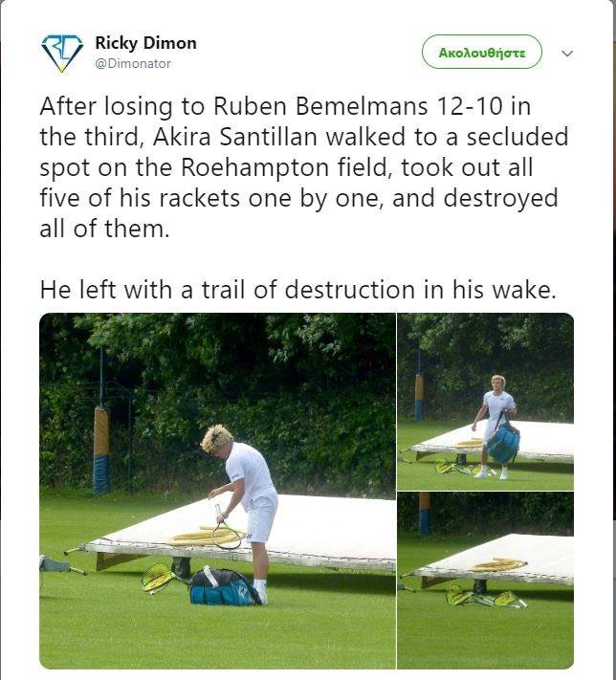Click the coiled yellow hose in large photo

point(207,537)
